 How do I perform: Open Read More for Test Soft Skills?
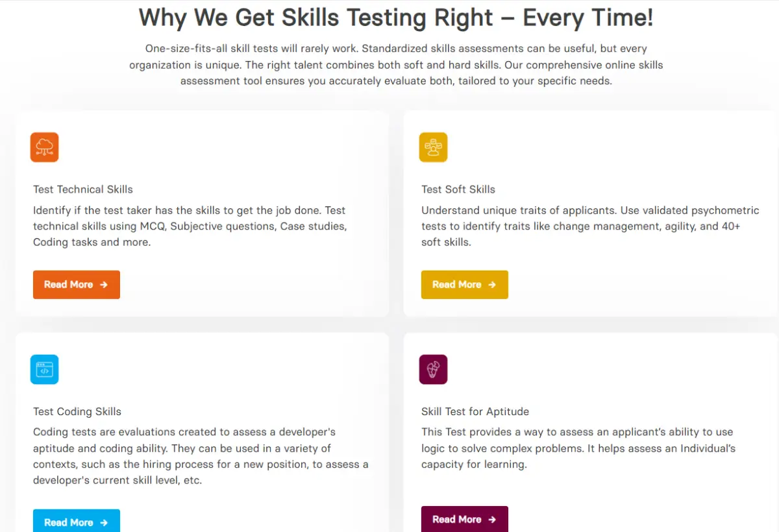tap(464, 285)
